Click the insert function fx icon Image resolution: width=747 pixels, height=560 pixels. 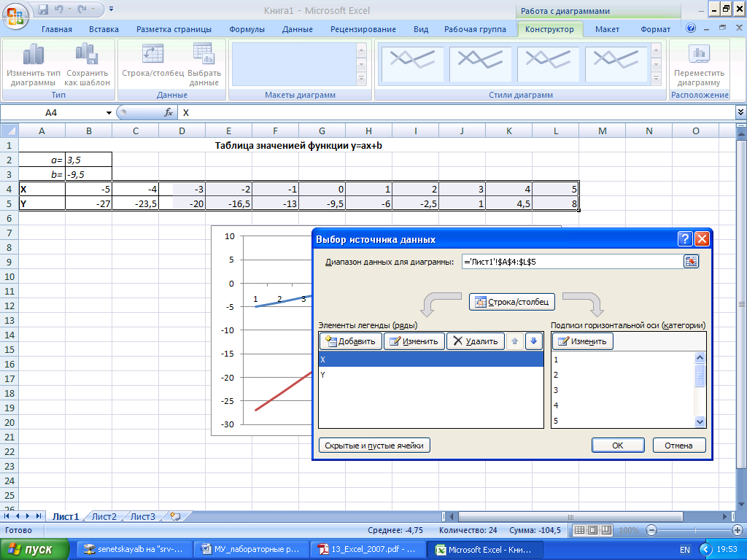click(169, 113)
